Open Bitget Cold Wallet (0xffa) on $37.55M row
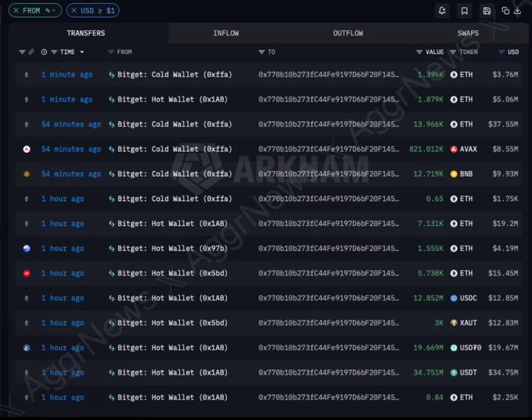532x420 pixels. 174,124
